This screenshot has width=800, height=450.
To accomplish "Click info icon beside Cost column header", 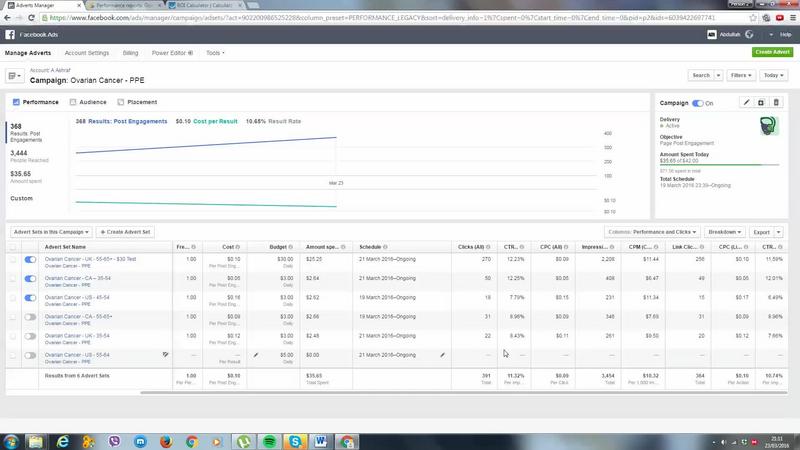I will [238, 247].
